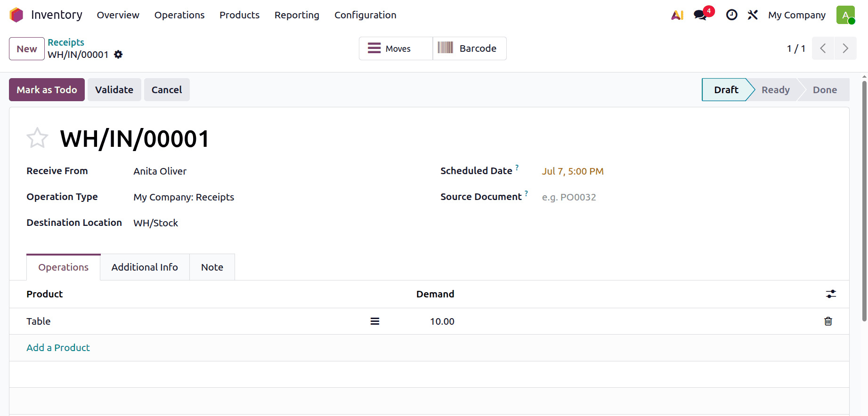
Task: Select the Draft status stage
Action: pos(726,90)
